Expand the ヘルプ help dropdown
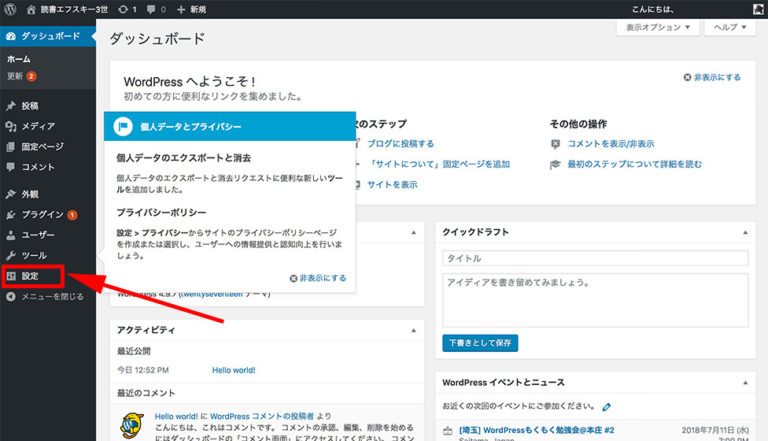768x441 pixels. (730, 27)
